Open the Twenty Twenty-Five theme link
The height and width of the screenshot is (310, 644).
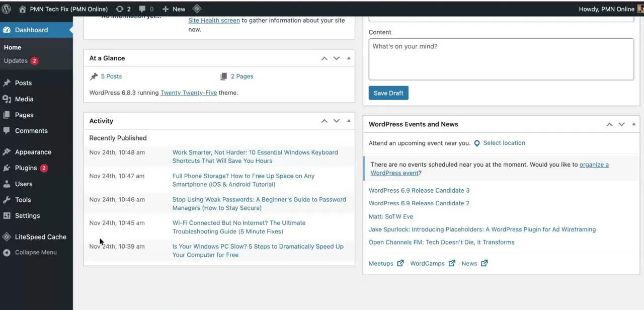189,93
